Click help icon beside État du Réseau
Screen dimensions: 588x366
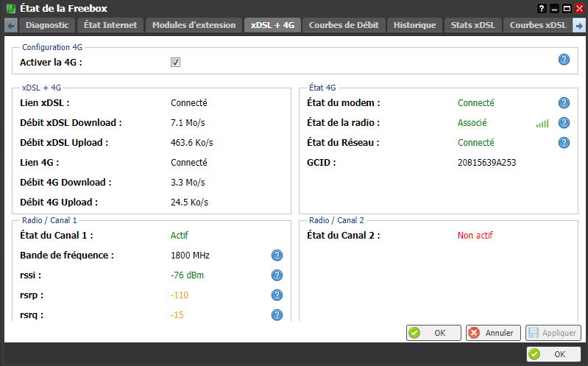coord(564,143)
